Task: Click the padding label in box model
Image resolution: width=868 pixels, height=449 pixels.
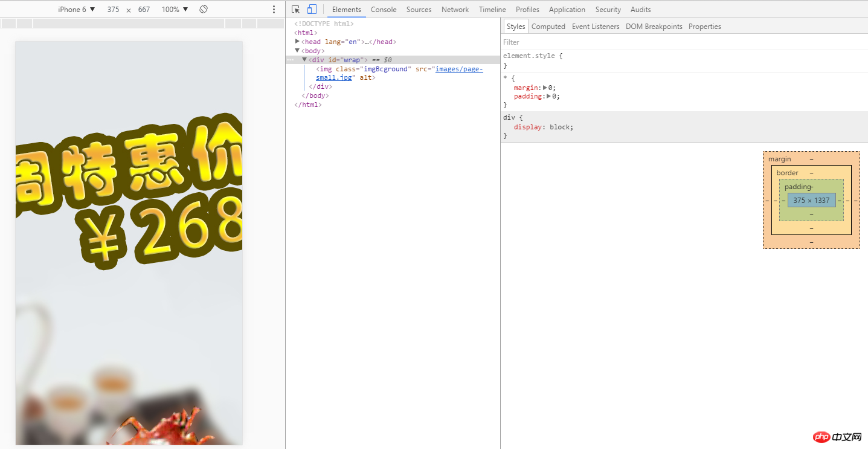Action: tap(797, 187)
